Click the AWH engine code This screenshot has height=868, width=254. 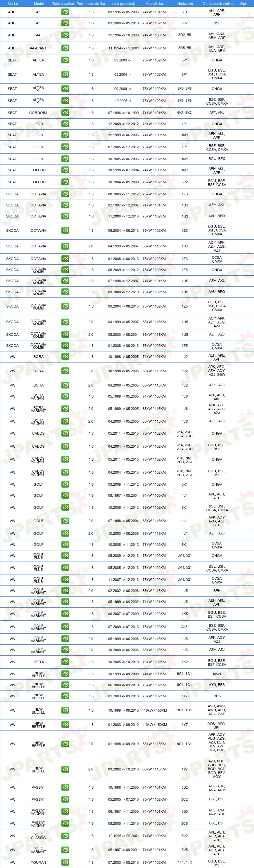tap(217, 674)
